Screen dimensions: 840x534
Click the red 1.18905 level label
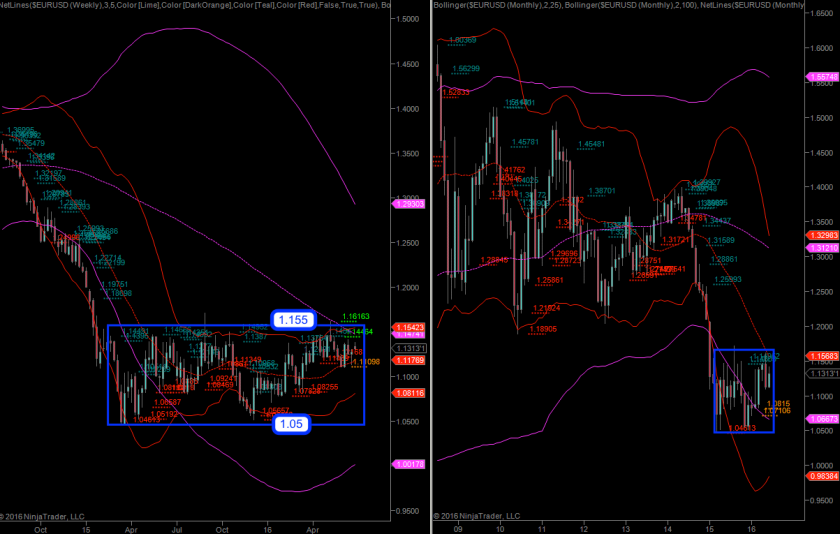(543, 329)
